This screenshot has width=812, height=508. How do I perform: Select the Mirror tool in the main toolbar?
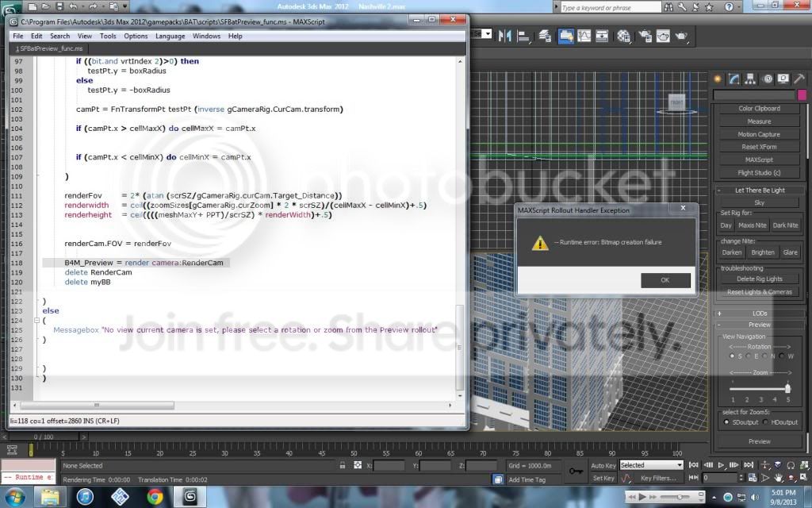coord(505,36)
